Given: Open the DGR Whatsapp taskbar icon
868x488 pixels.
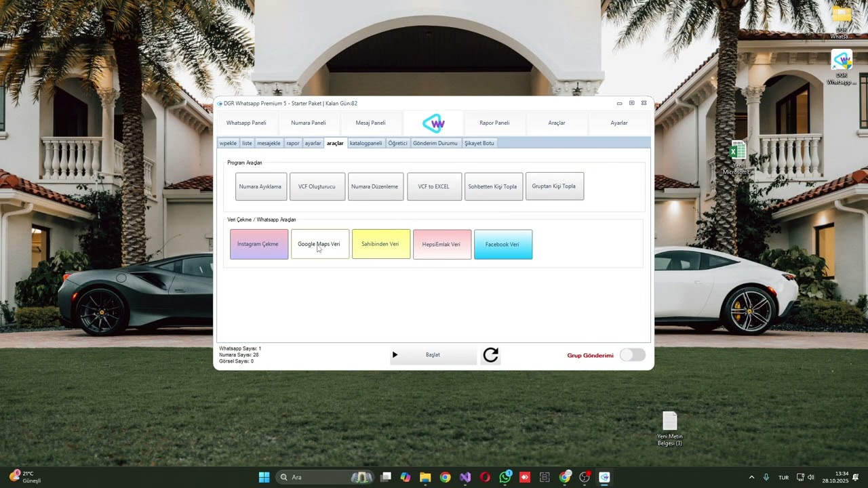Looking at the screenshot, I should (604, 477).
